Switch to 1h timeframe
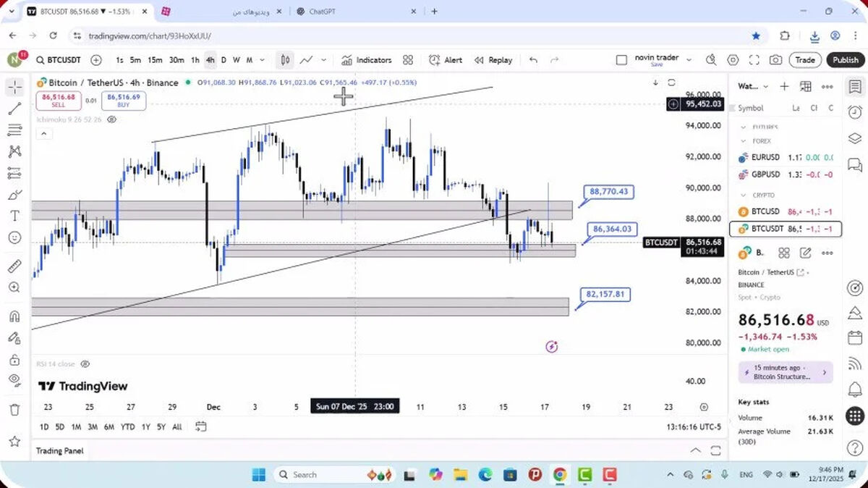 click(195, 60)
